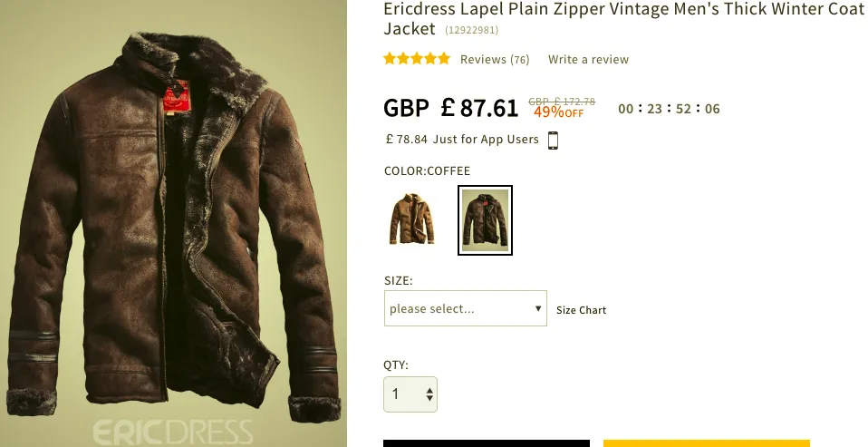Open the QTY quantity selector
Screen dimensions: 868x447
(x=410, y=394)
